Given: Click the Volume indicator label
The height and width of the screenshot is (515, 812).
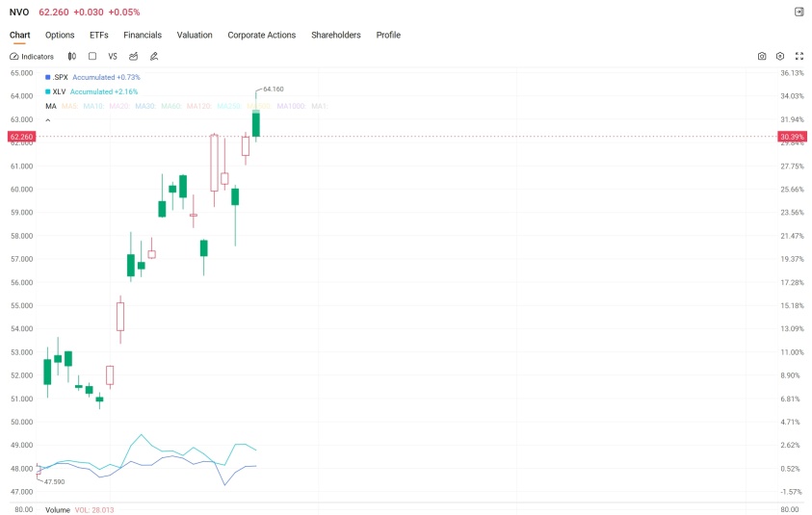Looking at the screenshot, I should 58,510.
